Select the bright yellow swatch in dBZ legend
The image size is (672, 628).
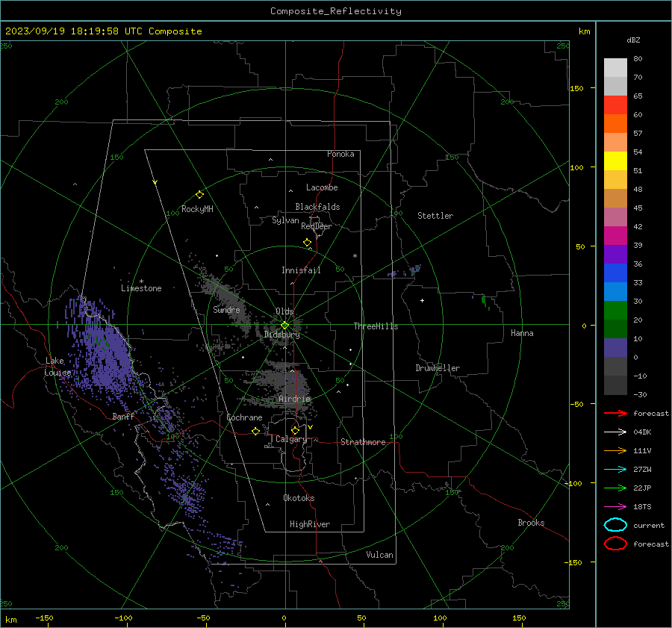tap(615, 161)
